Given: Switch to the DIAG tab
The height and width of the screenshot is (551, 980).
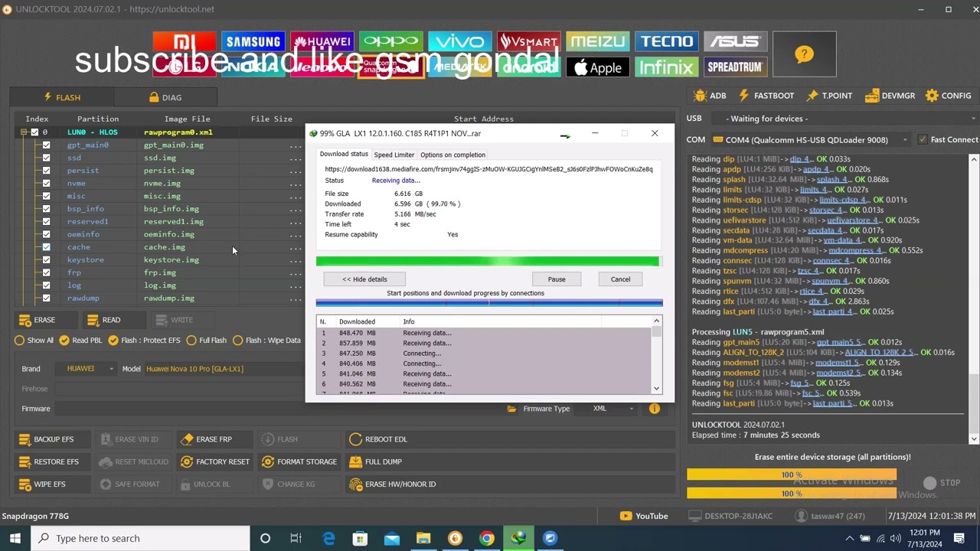Looking at the screenshot, I should tap(165, 97).
